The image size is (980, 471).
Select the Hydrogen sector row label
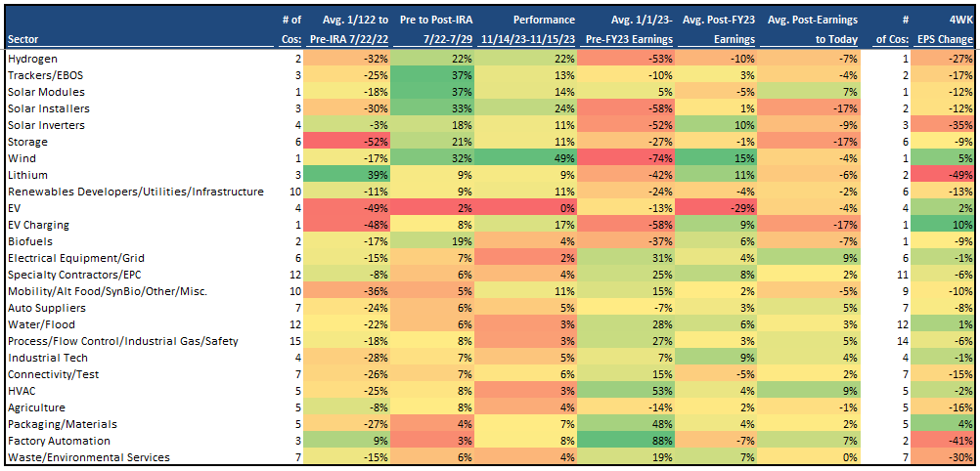point(33,59)
